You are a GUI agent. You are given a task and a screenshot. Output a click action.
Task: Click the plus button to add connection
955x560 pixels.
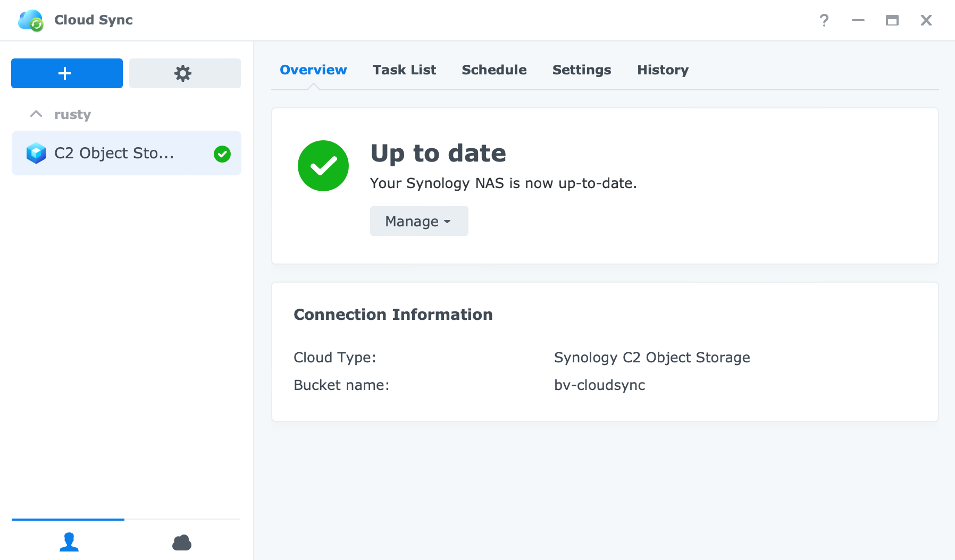click(x=67, y=73)
